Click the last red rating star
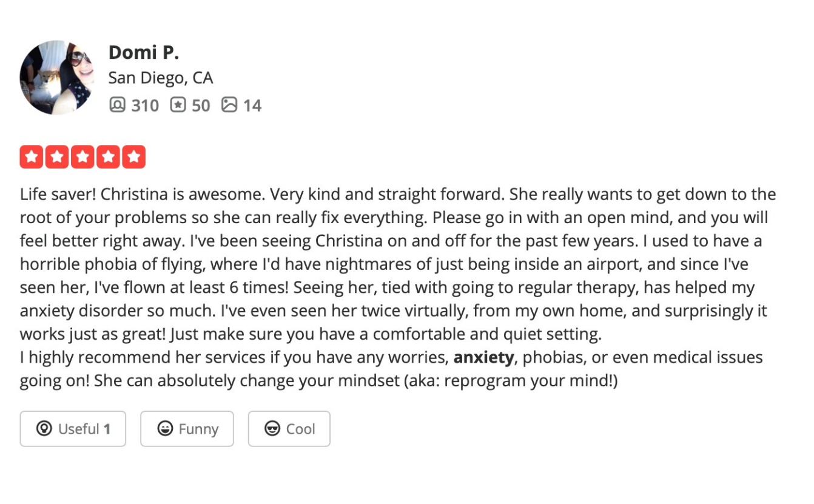The width and height of the screenshot is (814, 504). coord(133,156)
